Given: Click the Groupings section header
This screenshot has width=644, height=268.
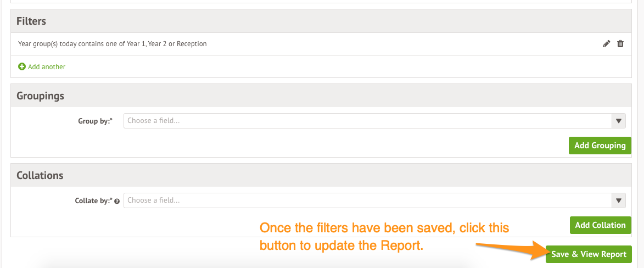Looking at the screenshot, I should point(41,96).
